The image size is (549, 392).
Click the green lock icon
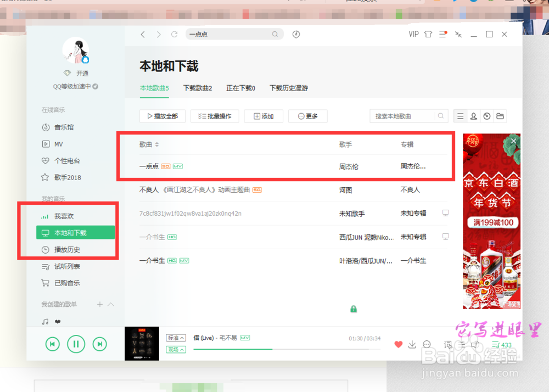click(x=354, y=309)
